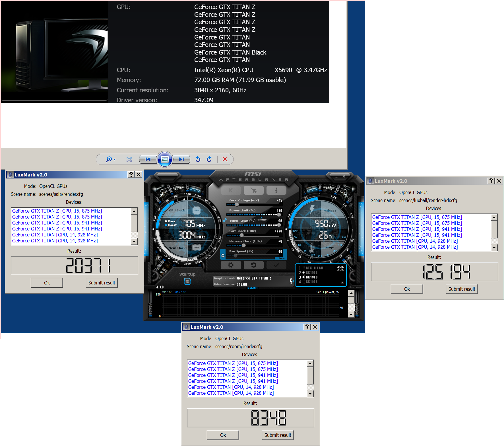Toggle Auto fan speed in Afterburner

[281, 258]
